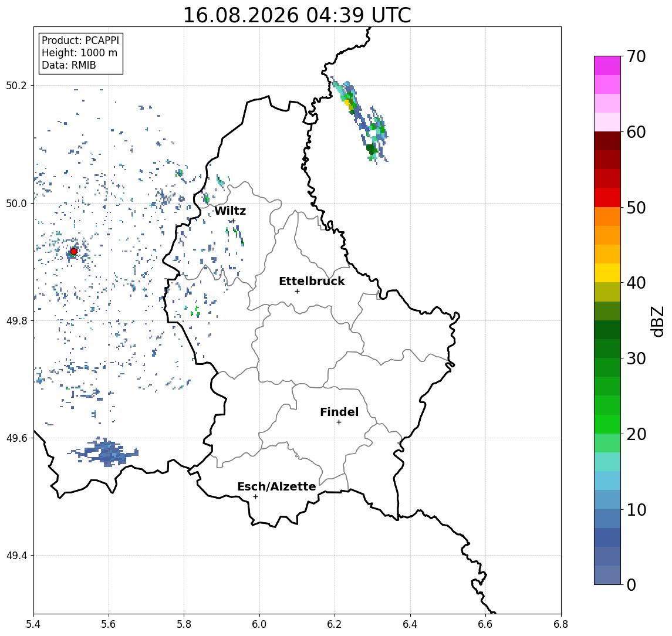672x636 pixels.
Task: Click the red radar location marker
Action: tap(74, 252)
